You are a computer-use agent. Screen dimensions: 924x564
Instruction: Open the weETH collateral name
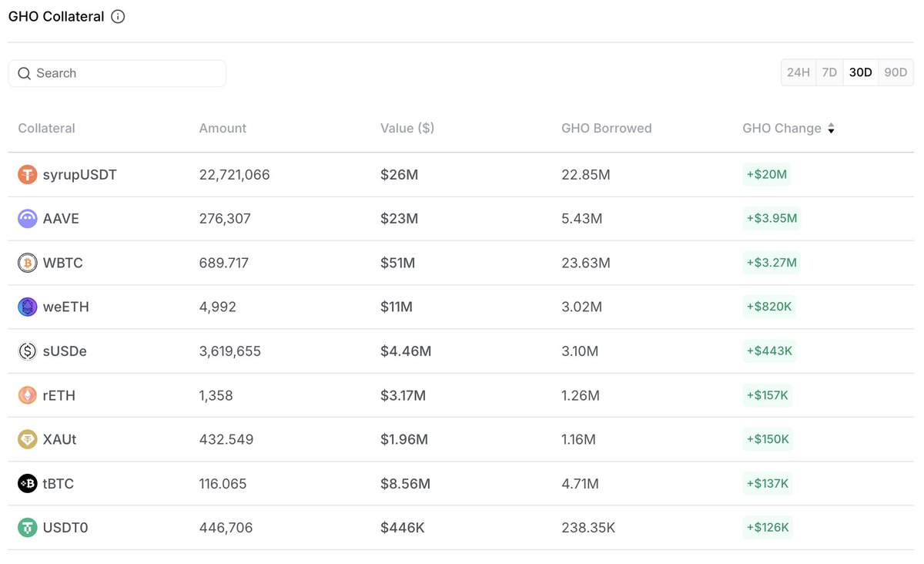point(66,307)
